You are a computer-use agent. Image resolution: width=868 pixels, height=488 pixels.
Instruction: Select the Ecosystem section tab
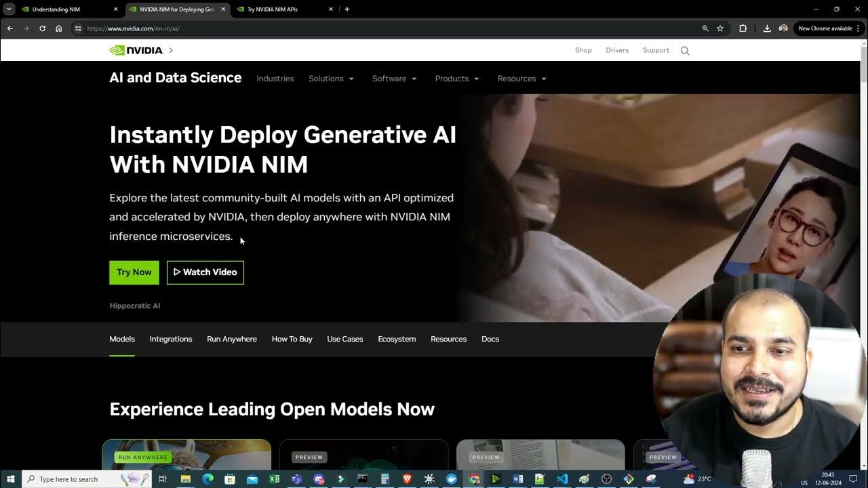[397, 339]
